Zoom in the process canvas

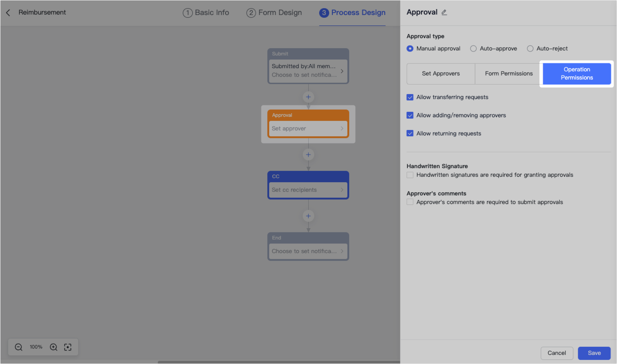point(54,347)
